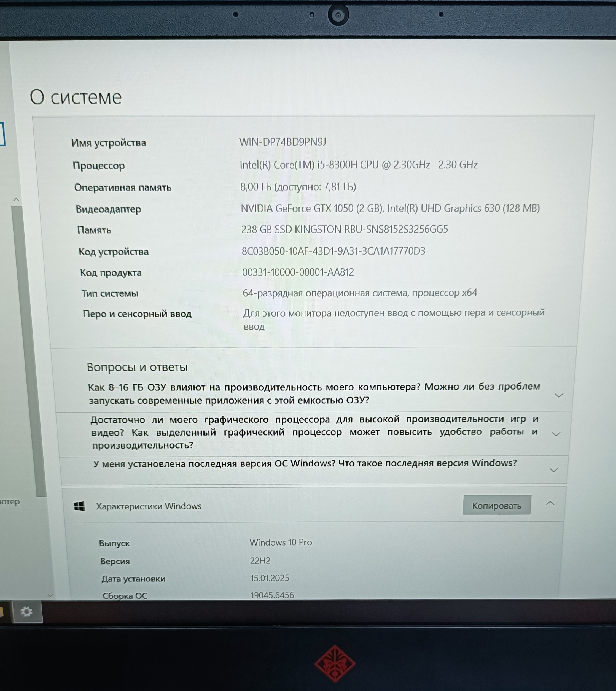Select the edition value "Windows 10 Pro"
616x691 pixels.
coord(281,542)
